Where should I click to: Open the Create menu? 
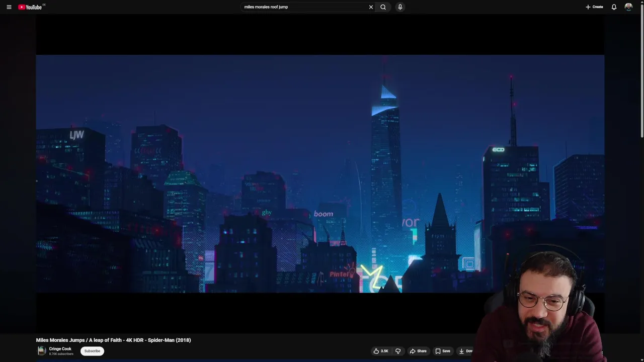coord(594,7)
